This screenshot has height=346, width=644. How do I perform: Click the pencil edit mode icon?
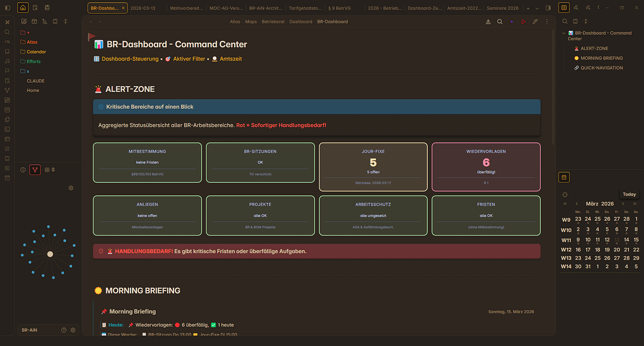coord(535,22)
